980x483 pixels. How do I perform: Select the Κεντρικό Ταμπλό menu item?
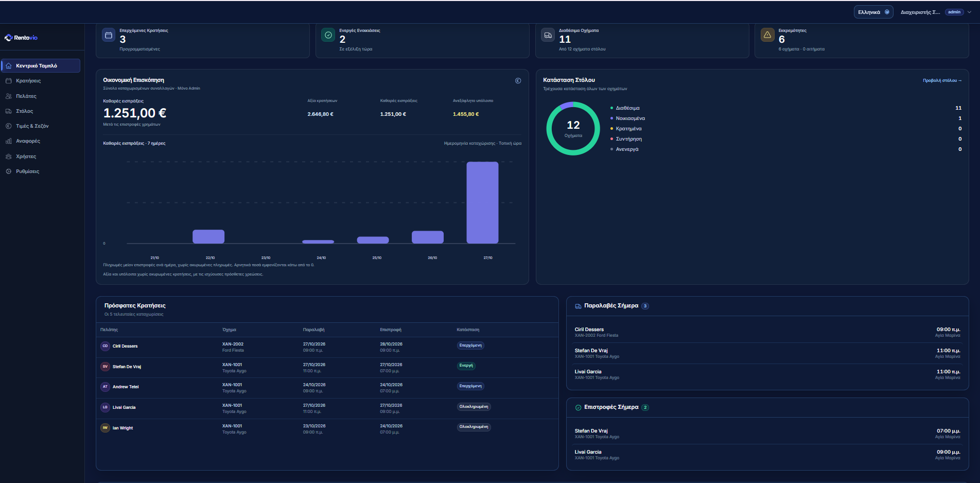(41, 66)
